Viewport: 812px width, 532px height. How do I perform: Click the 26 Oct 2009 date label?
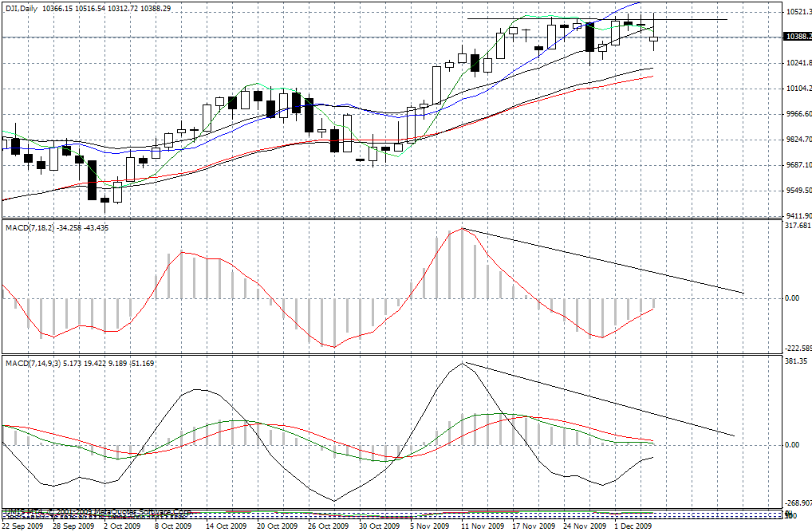coord(328,526)
